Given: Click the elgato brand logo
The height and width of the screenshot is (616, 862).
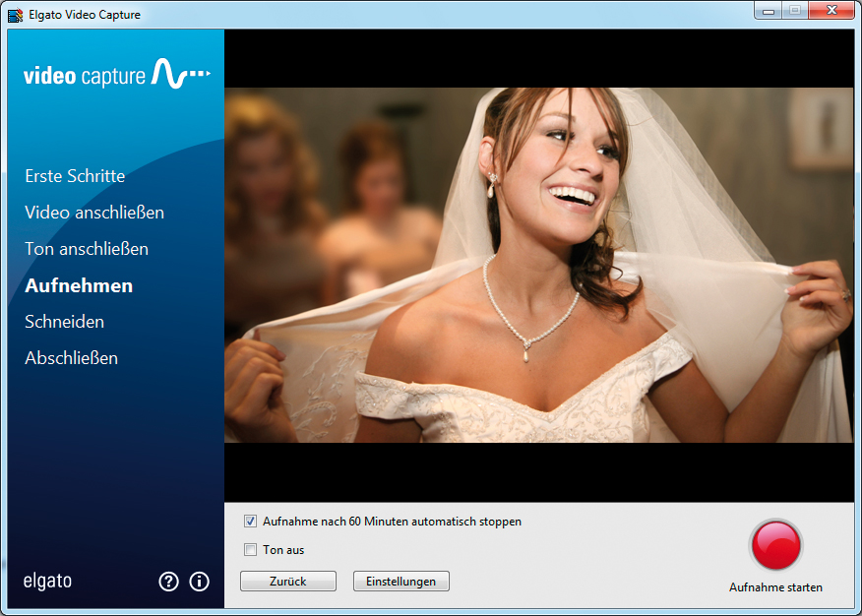Looking at the screenshot, I should tap(47, 582).
